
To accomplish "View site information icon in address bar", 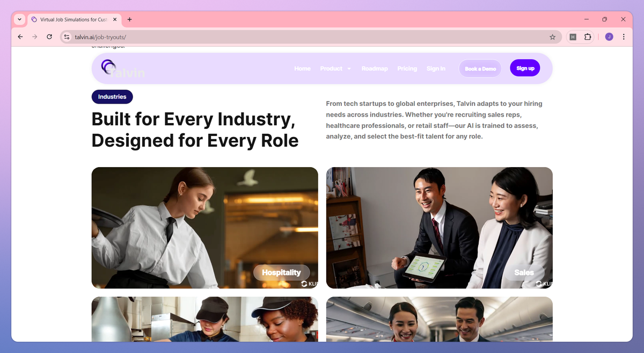I will pyautogui.click(x=67, y=37).
